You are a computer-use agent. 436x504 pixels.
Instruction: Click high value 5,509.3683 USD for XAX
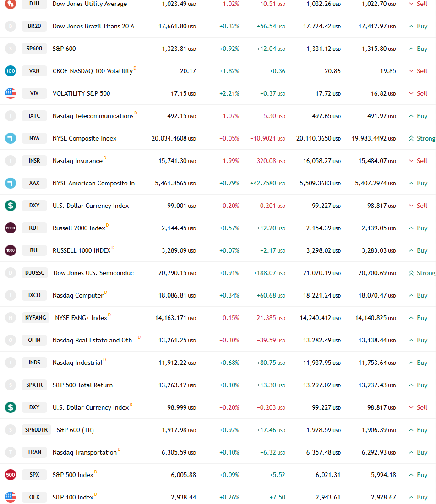coord(320,183)
